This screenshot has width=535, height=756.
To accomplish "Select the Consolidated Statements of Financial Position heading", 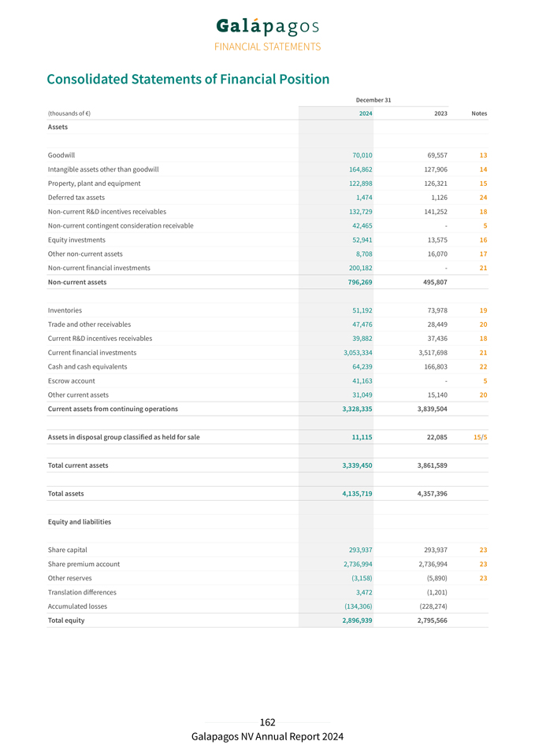I will click(x=188, y=80).
